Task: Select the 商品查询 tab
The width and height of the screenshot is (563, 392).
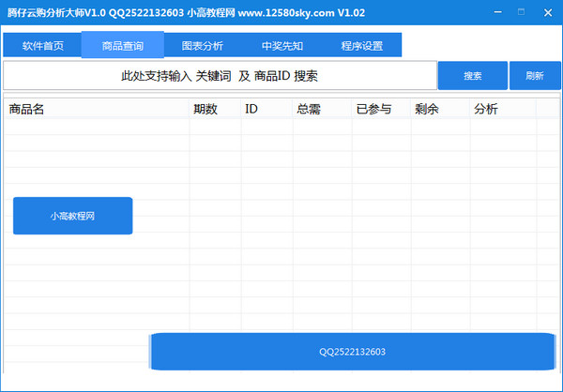Action: tap(122, 45)
